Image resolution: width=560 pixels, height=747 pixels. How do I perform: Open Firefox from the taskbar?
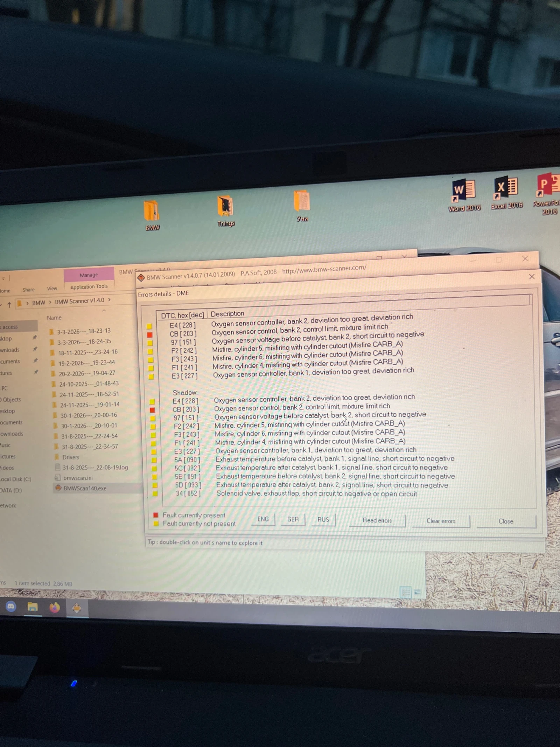tap(55, 607)
